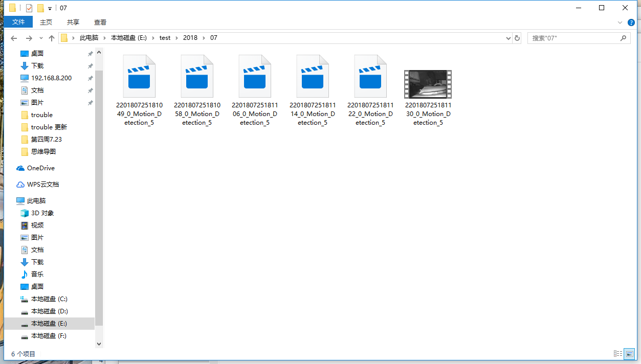Click the navigation pane scrollbar up arrow
641x364 pixels.
(x=99, y=52)
